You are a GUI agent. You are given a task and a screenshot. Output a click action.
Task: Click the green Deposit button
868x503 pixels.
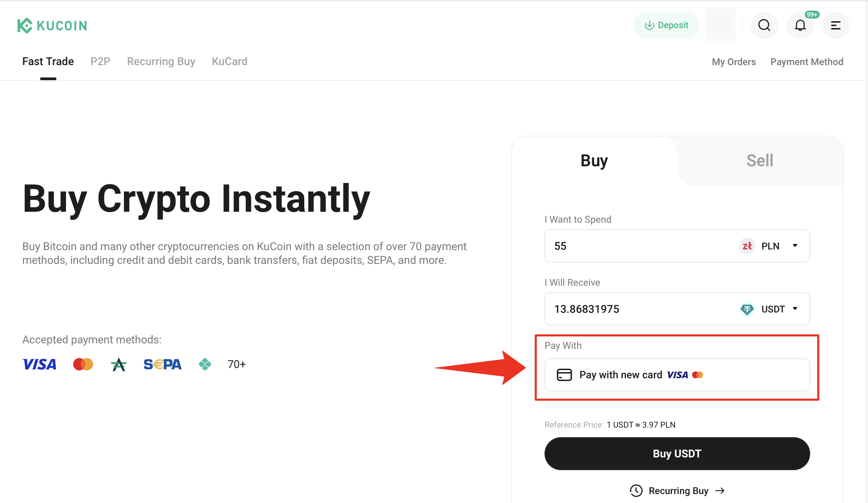[x=666, y=25]
